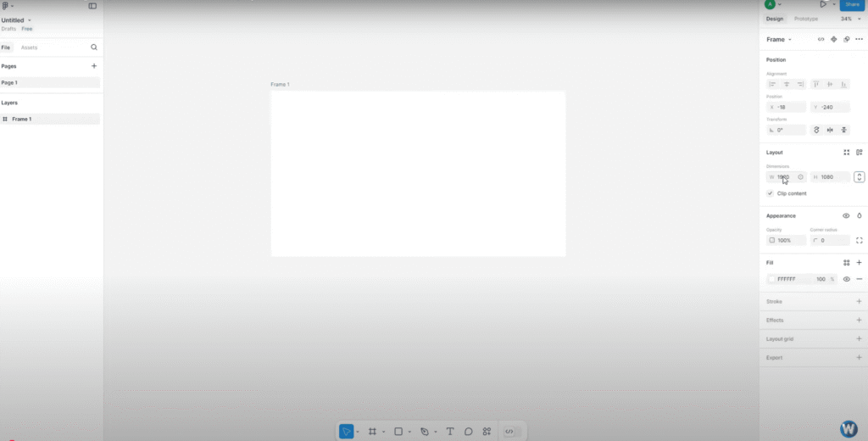Screen dimensions: 868x441
Task: Select the Pen tool
Action: click(425, 432)
